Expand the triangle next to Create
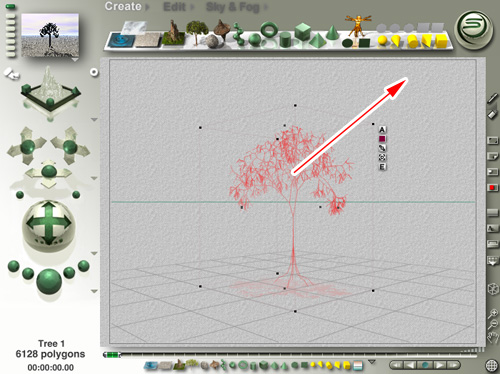This screenshot has height=374, width=500. (147, 7)
